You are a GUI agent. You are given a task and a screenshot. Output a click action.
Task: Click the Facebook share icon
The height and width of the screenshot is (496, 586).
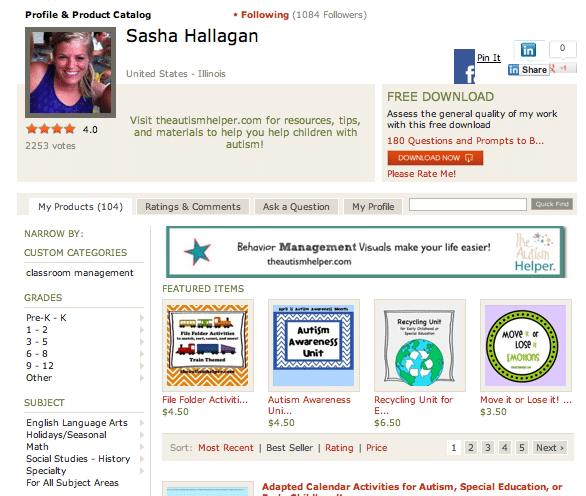point(464,67)
